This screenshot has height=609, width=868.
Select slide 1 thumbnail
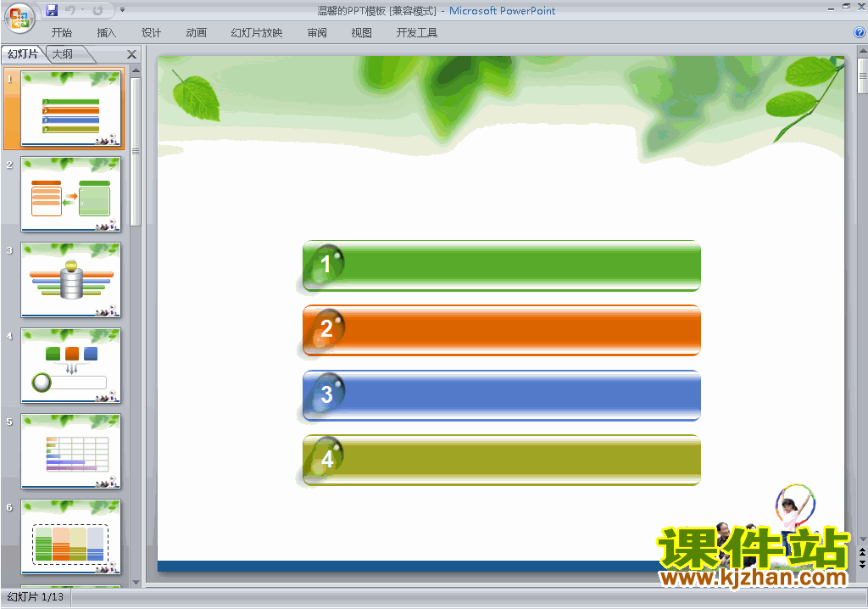(x=70, y=109)
